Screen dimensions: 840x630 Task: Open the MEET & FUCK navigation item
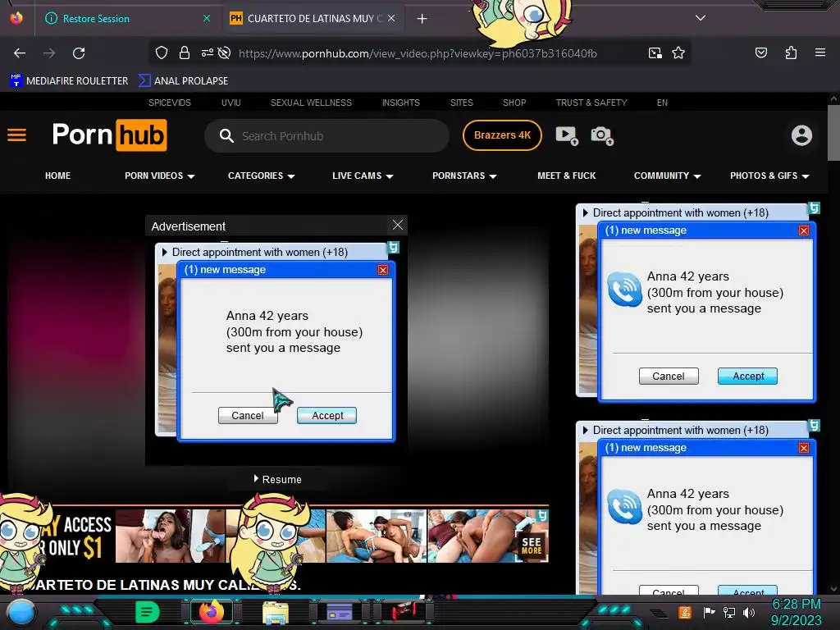pos(566,176)
